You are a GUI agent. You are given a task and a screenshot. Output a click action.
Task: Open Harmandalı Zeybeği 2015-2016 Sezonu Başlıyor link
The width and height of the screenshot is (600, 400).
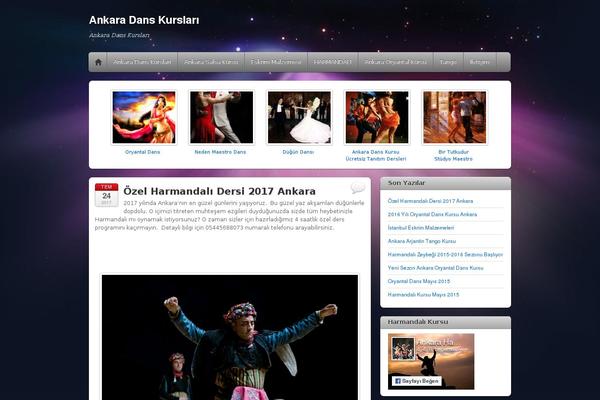445,255
